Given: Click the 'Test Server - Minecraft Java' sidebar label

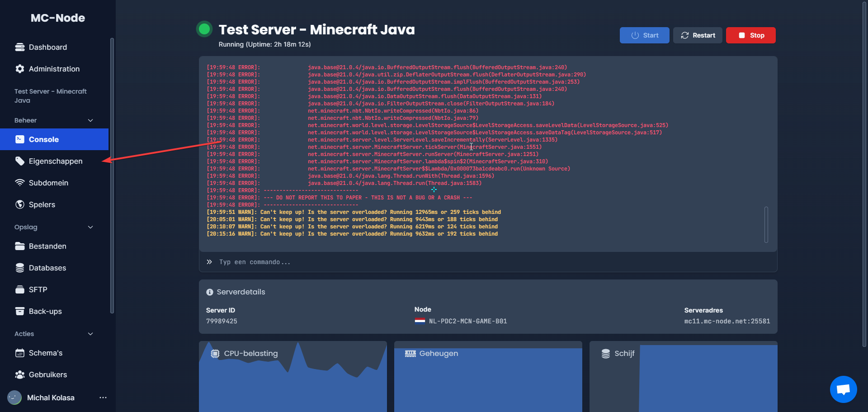Looking at the screenshot, I should pyautogui.click(x=51, y=96).
